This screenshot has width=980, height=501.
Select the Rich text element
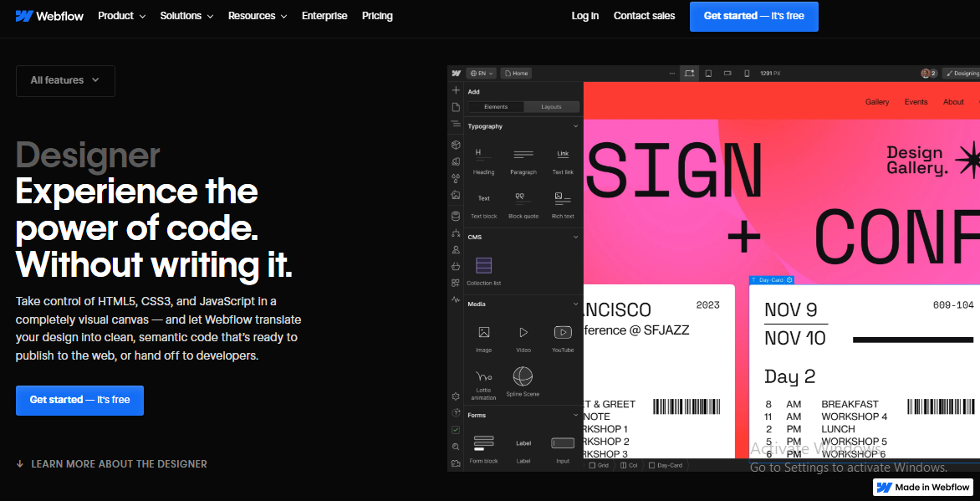tap(563, 205)
